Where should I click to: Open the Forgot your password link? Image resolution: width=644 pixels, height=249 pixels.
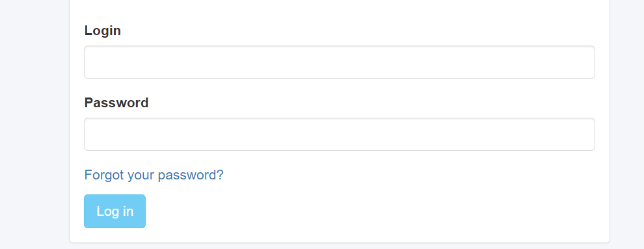point(154,175)
